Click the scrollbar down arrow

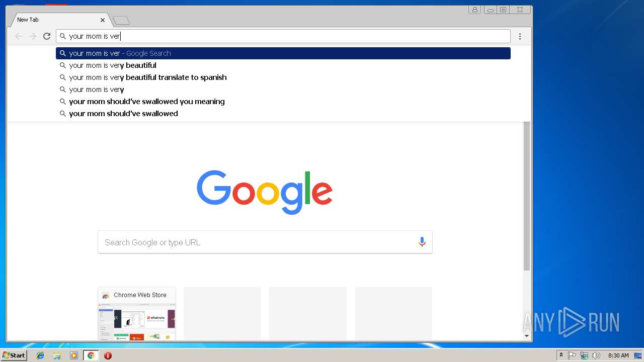[527, 336]
